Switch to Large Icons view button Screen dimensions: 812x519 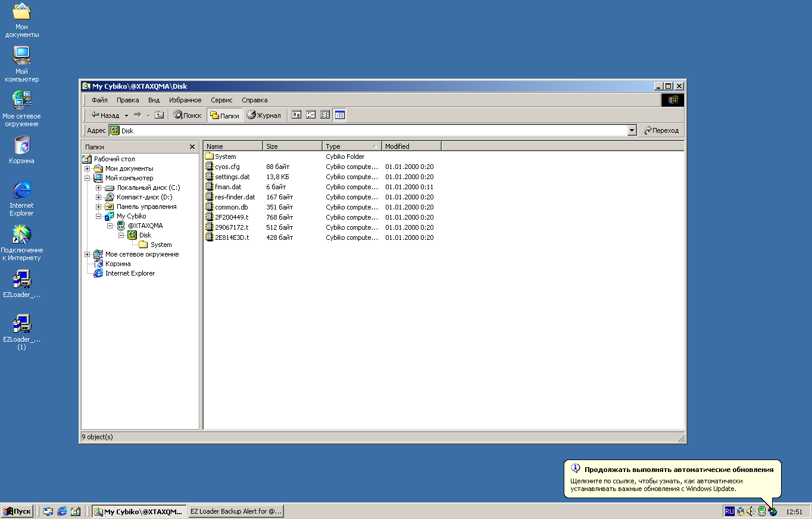pyautogui.click(x=296, y=115)
